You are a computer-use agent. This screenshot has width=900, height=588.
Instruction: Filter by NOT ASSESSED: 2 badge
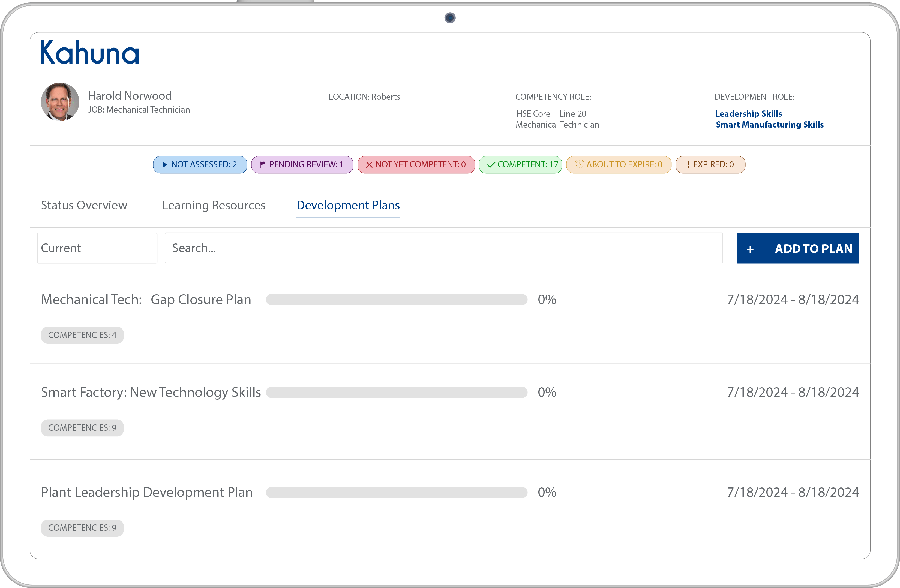pos(200,165)
